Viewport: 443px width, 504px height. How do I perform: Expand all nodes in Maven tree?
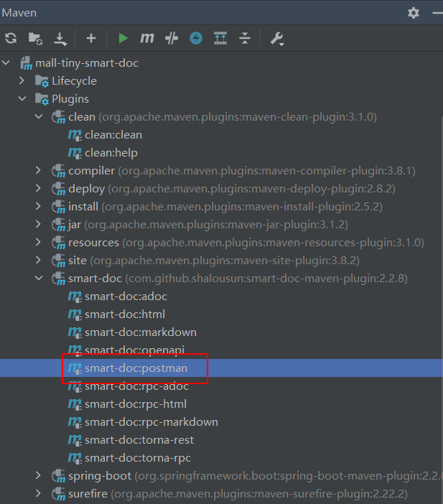pos(220,38)
